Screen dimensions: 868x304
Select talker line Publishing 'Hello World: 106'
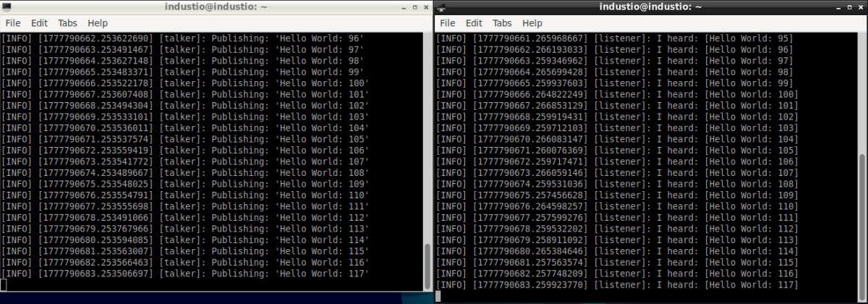coord(185,150)
